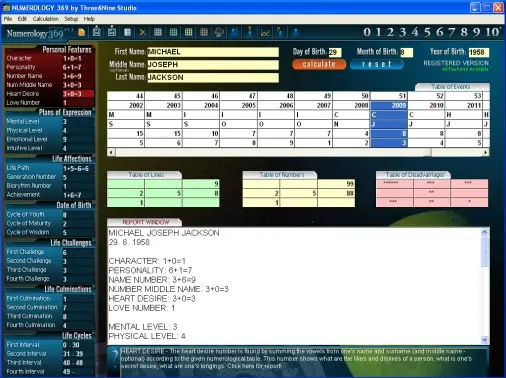The image size is (506, 378).
Task: Open the Help menu
Action: click(89, 19)
